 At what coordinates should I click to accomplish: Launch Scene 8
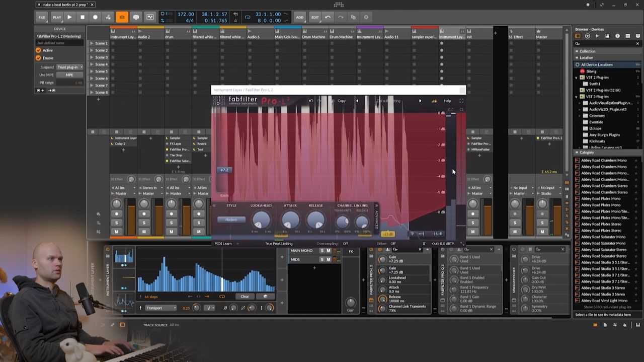[x=92, y=93]
